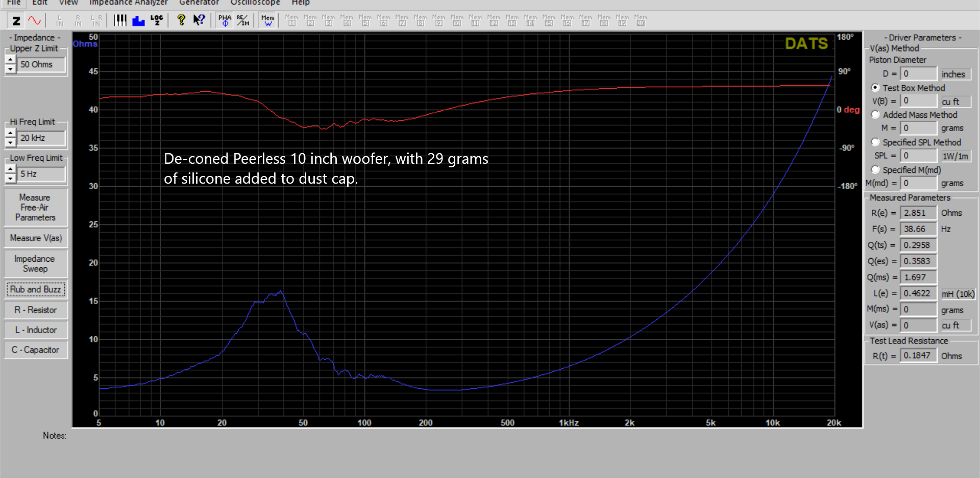Open the Oscilloscope menu
Image resolution: width=980 pixels, height=478 pixels.
(x=255, y=3)
